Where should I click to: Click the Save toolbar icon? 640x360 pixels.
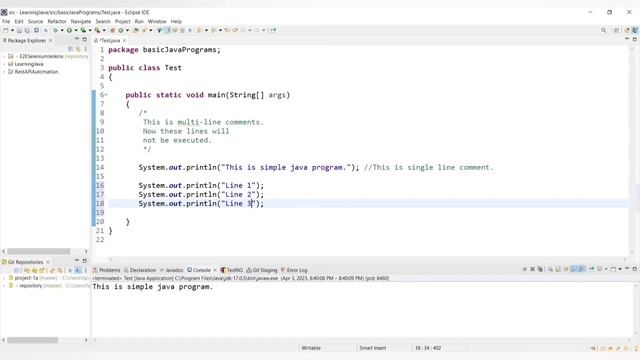click(19, 30)
